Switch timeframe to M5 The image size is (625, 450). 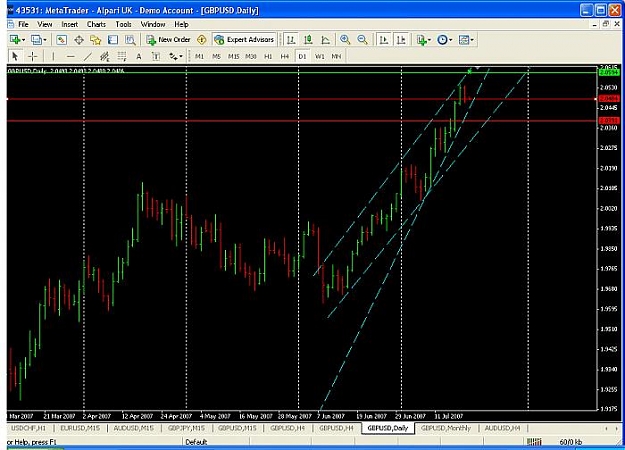click(216, 56)
